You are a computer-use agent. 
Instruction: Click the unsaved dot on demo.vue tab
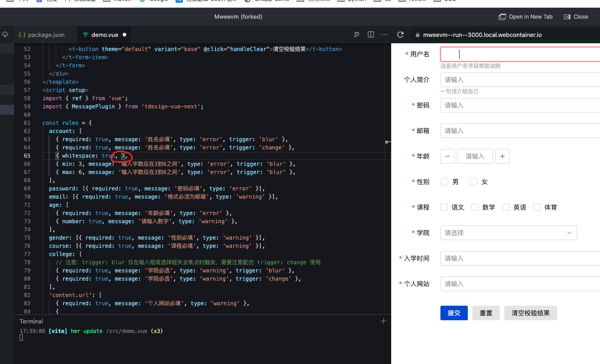[124, 35]
